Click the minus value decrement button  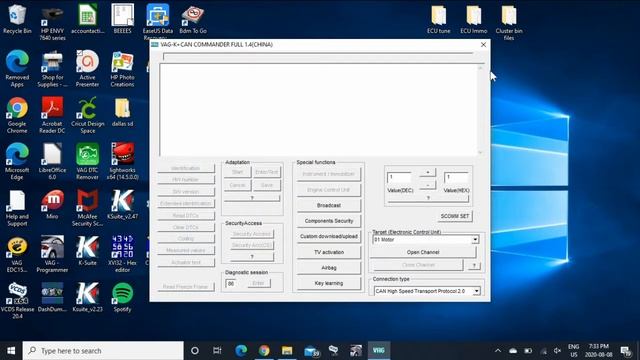(428, 185)
